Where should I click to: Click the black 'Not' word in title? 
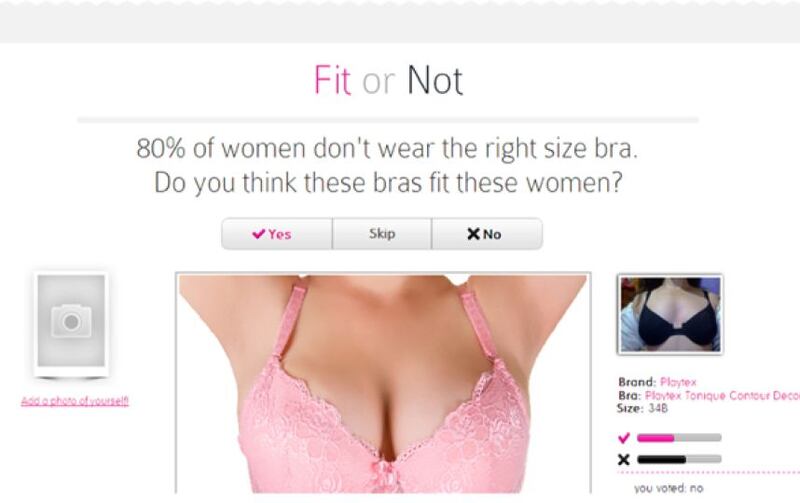[435, 80]
